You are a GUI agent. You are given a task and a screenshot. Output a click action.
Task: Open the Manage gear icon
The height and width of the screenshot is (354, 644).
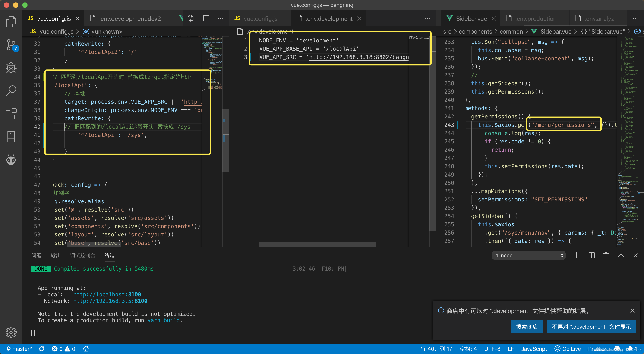coord(11,332)
